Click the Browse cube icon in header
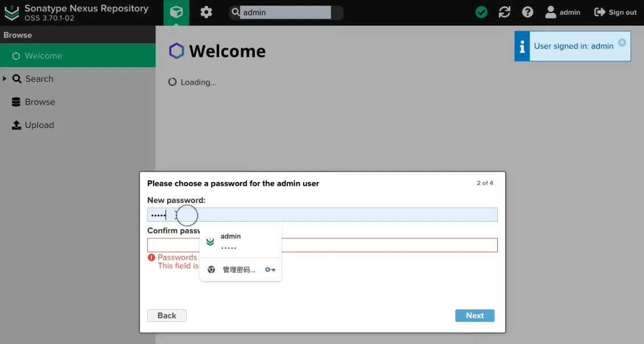 point(176,13)
